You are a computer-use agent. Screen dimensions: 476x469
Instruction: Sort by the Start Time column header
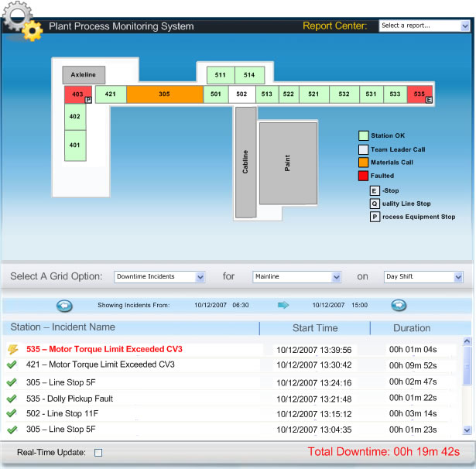[315, 328]
